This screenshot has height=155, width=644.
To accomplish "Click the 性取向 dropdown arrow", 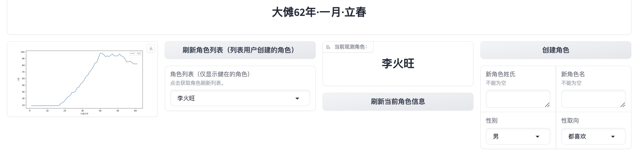I will 613,137.
